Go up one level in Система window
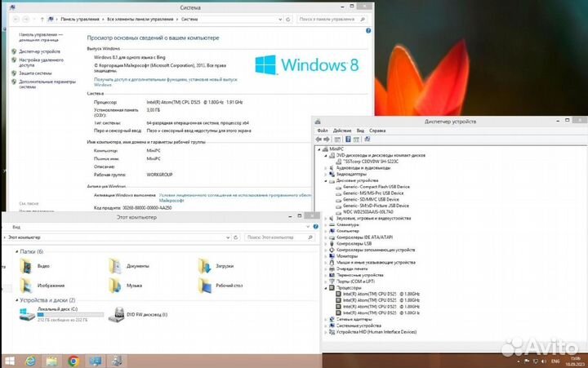The image size is (588, 368). (x=42, y=19)
